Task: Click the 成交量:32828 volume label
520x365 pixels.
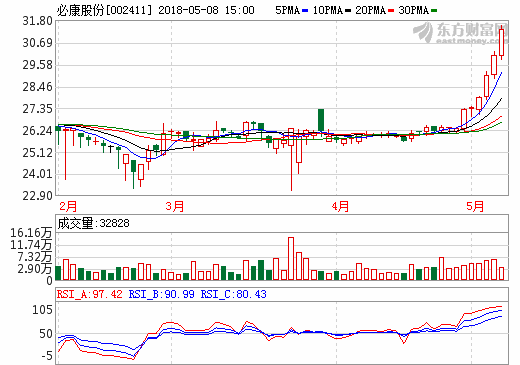Action: point(93,223)
